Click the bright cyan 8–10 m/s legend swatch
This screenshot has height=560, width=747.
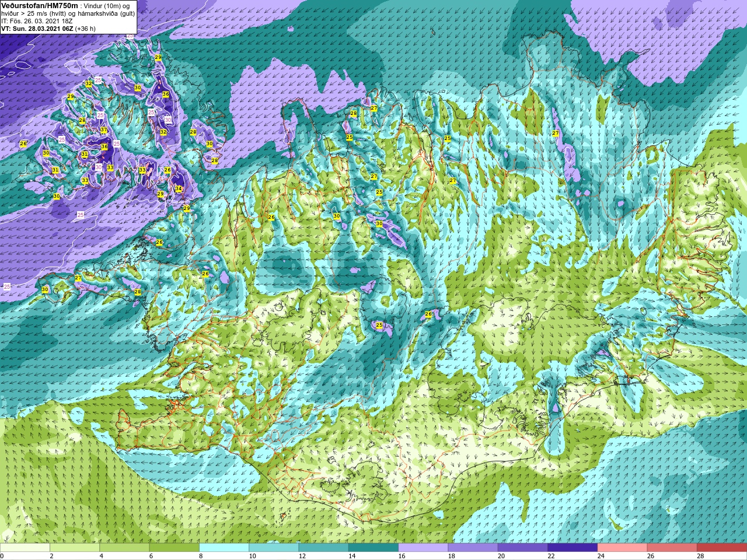224,548
